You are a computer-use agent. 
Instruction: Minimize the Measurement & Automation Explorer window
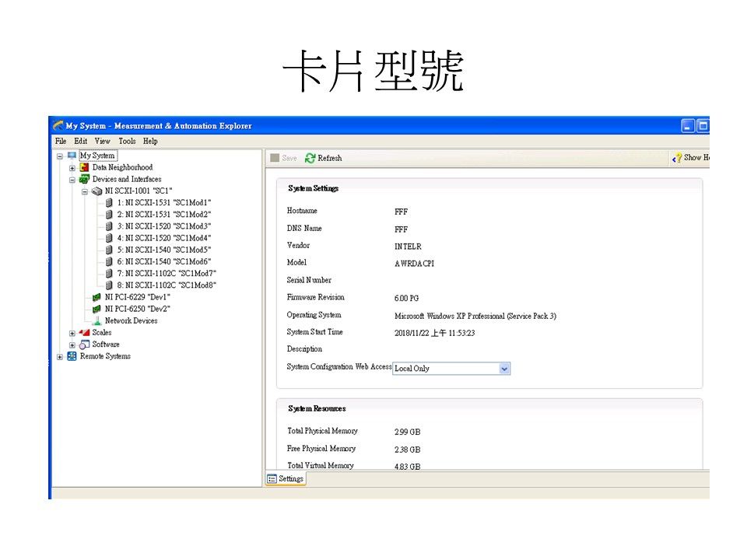coord(688,126)
